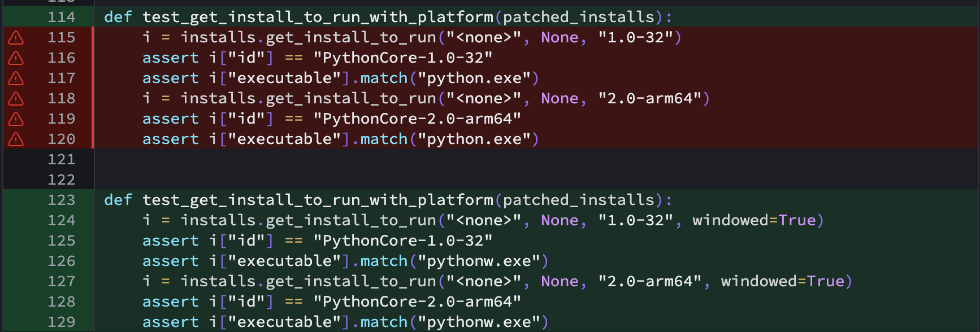The image size is (980, 332).
Task: Click the def keyword on line 114
Action: click(x=118, y=18)
